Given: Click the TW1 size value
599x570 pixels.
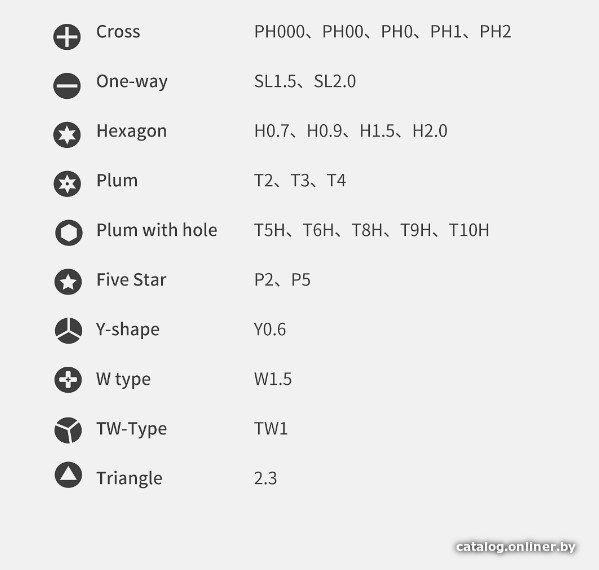Looking at the screenshot, I should click(x=270, y=429).
